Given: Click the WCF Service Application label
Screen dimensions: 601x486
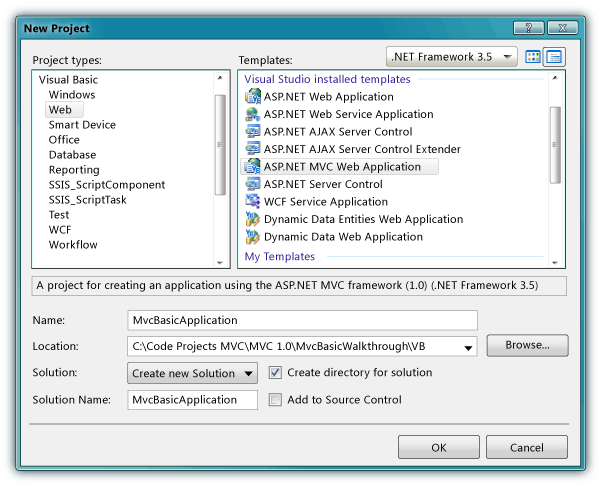Looking at the screenshot, I should (x=326, y=202).
